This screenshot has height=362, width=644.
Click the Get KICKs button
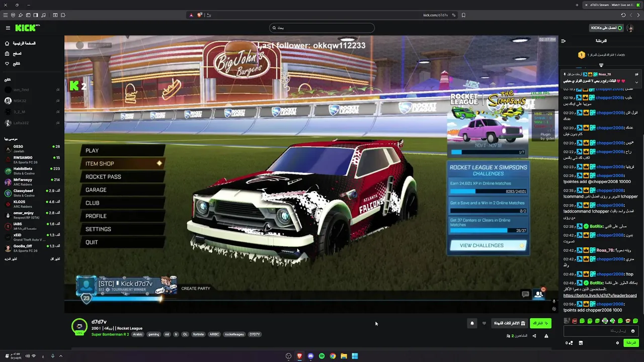[x=607, y=28]
